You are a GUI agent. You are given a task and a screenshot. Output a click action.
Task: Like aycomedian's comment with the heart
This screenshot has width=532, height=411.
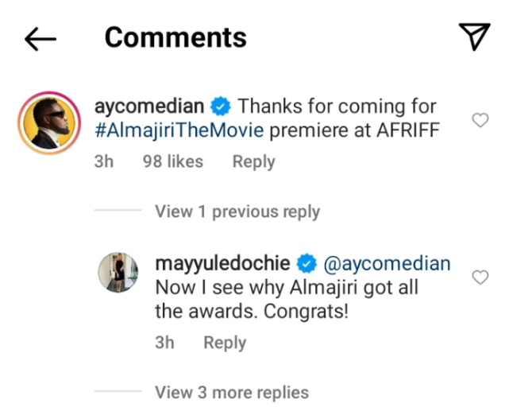pos(480,120)
